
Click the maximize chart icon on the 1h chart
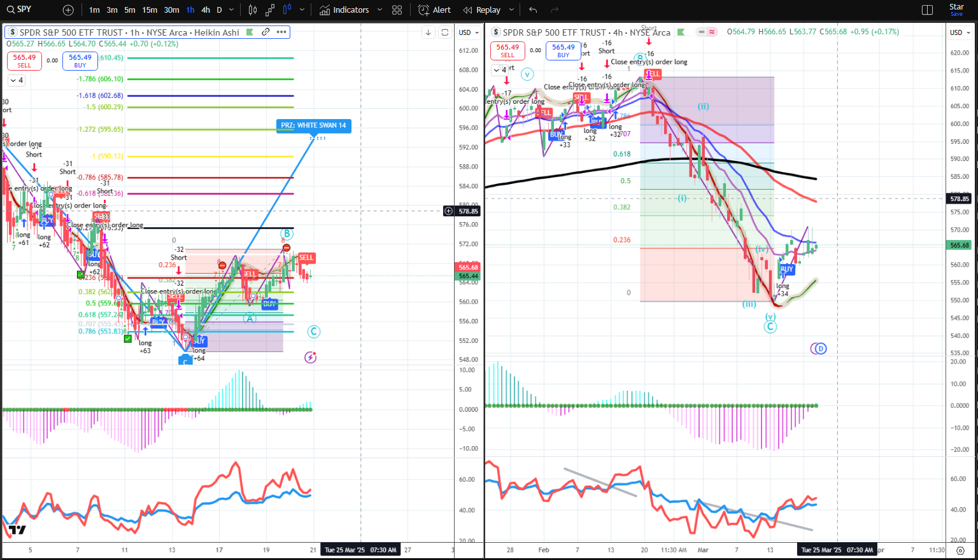(445, 32)
